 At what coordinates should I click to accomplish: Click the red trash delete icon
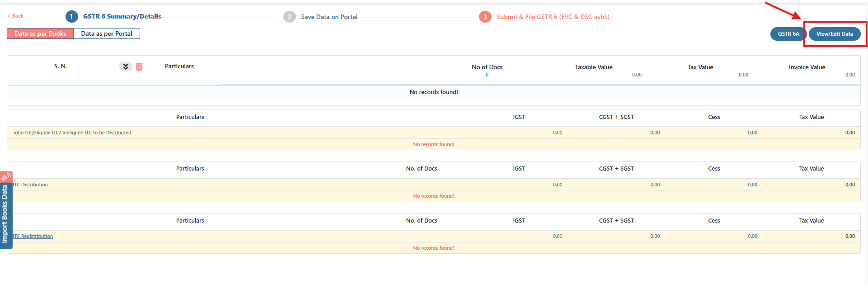(x=139, y=67)
